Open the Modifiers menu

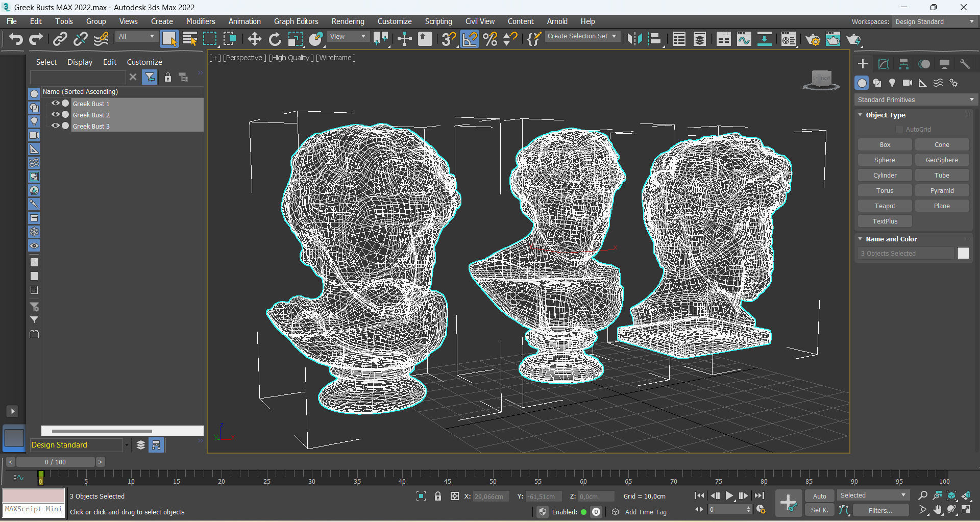[x=201, y=21]
